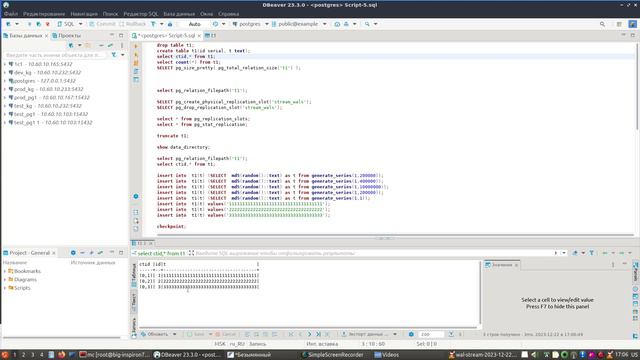
Task: Open the Обновить dropdown arrow
Action: pyautogui.click(x=175, y=334)
